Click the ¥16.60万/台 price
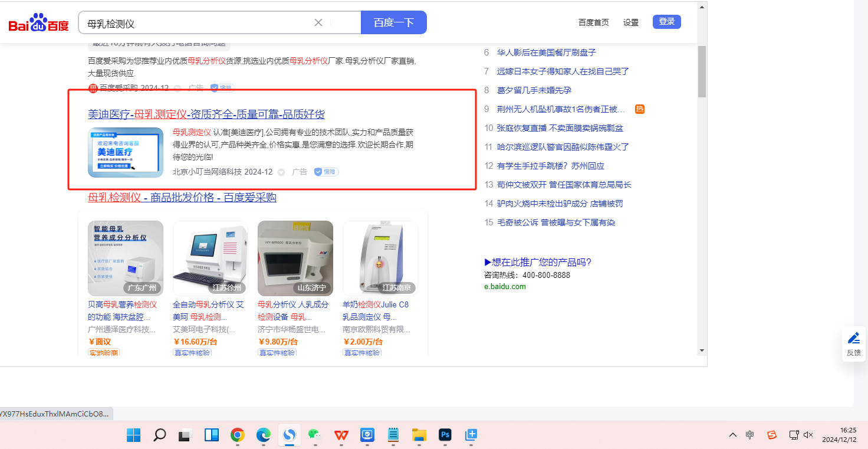This screenshot has width=868, height=449. pyautogui.click(x=195, y=342)
